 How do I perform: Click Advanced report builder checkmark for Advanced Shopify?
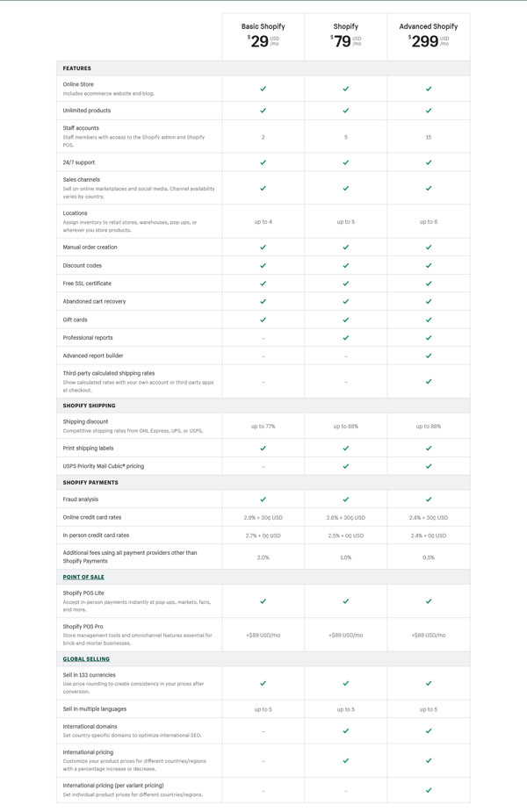(x=429, y=356)
